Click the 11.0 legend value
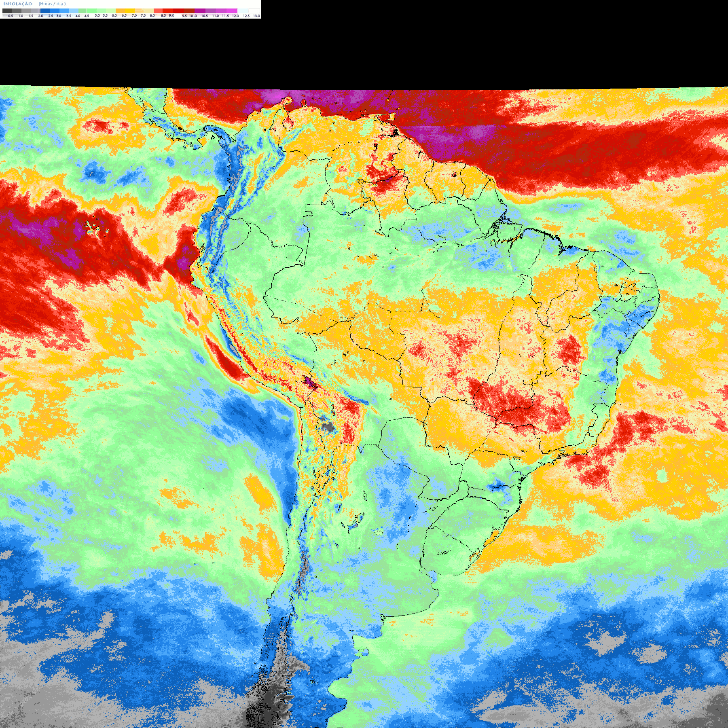Image resolution: width=728 pixels, height=728 pixels. tap(216, 16)
